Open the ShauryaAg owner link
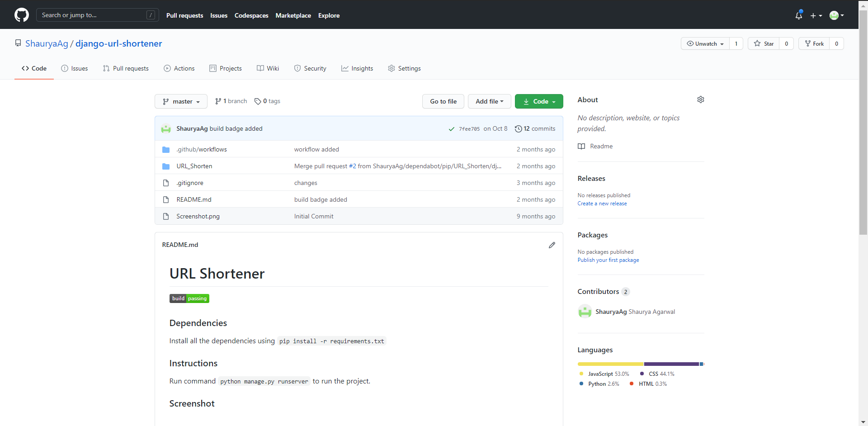 point(47,43)
